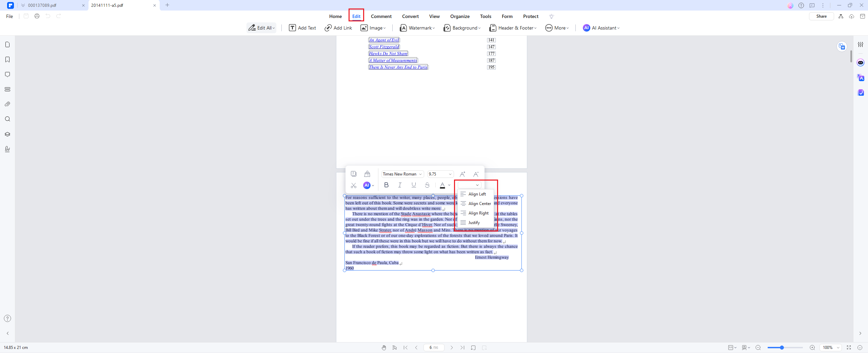Click the Add Link button
Viewport: 868px width, 353px height.
coord(338,28)
